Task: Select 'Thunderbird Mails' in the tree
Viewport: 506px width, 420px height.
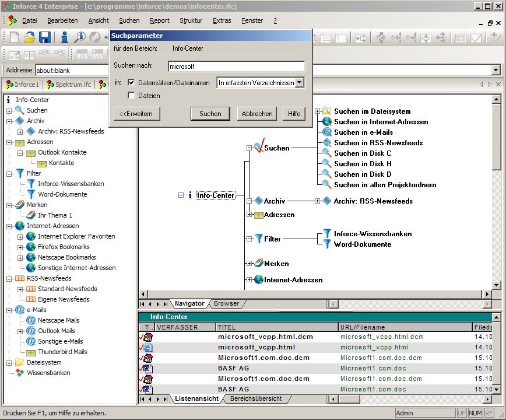Action: (x=62, y=352)
